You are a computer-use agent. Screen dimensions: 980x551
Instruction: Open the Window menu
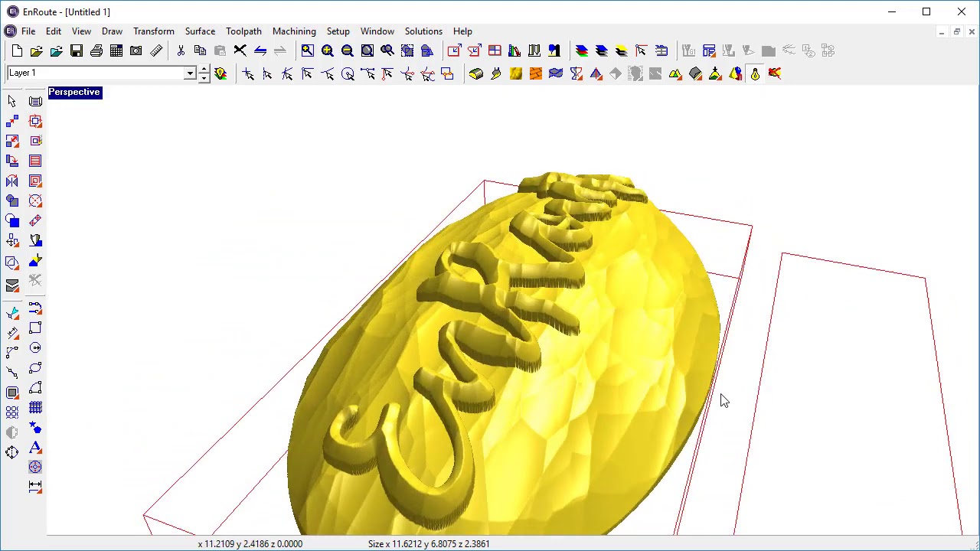point(377,31)
